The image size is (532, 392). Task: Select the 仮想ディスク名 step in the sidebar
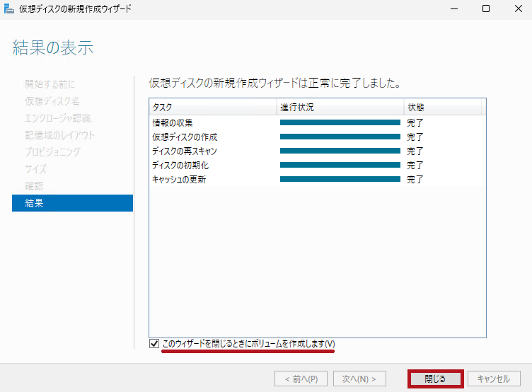[x=52, y=101]
